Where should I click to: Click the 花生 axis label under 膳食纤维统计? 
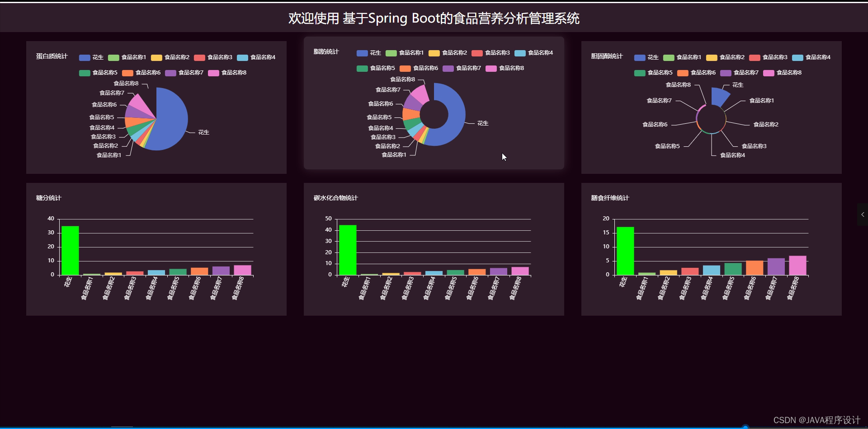point(623,282)
